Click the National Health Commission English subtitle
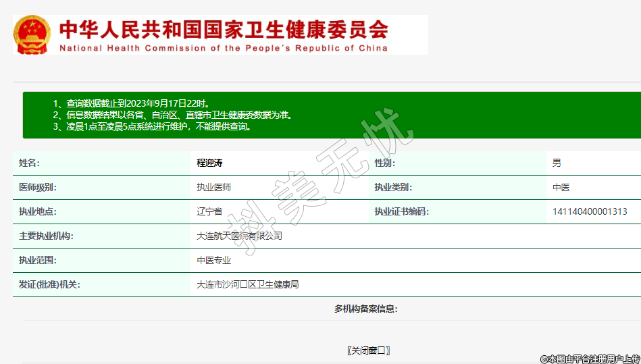Image resolution: width=641 pixels, height=364 pixels. 224,49
